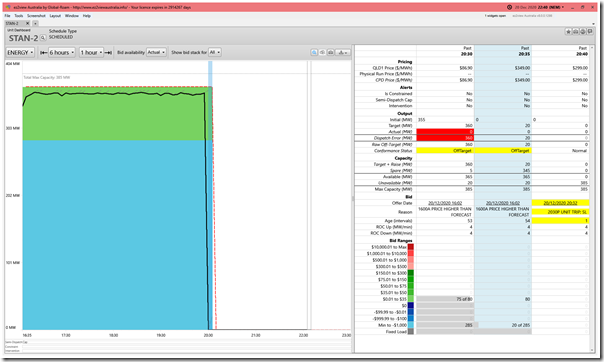Click the widgets open status text
The height and width of the screenshot is (362, 604).
(x=495, y=16)
